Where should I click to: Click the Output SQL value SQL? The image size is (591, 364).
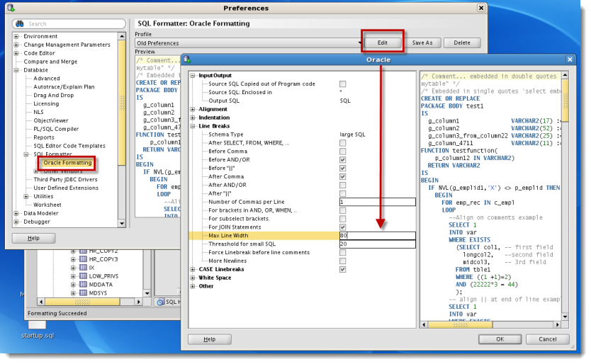pyautogui.click(x=345, y=101)
